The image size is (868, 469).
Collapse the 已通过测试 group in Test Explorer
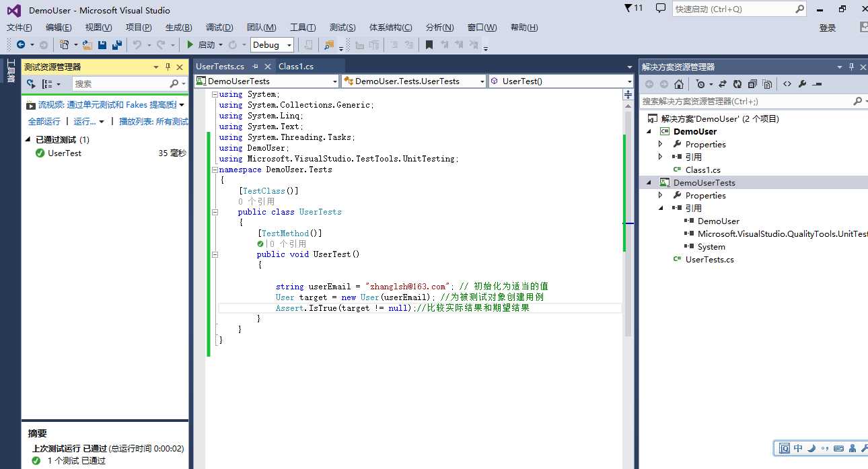(x=28, y=140)
